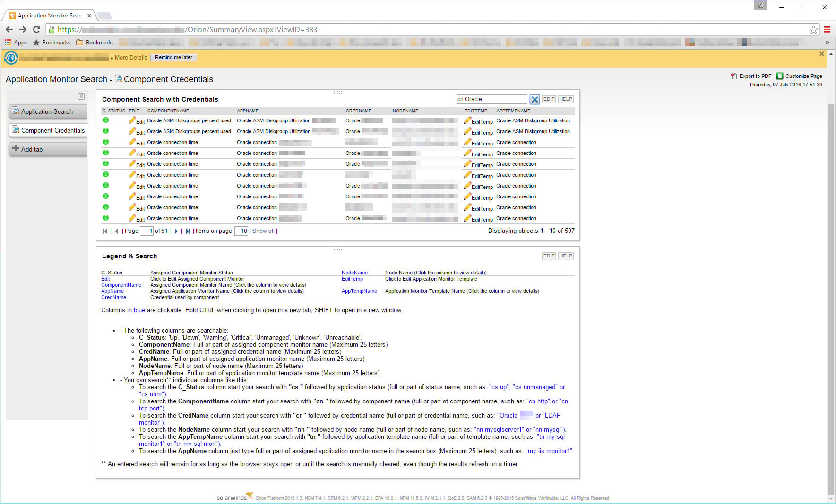The width and height of the screenshot is (836, 504).
Task: Return to the first results page
Action: [105, 231]
